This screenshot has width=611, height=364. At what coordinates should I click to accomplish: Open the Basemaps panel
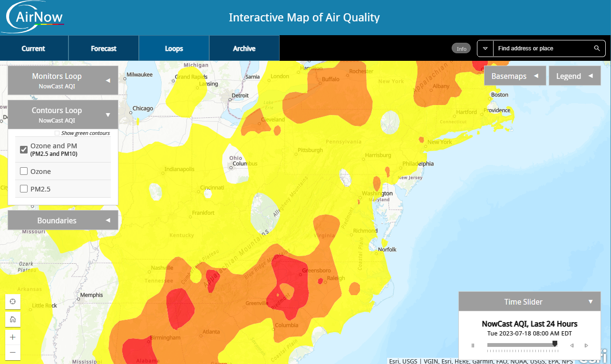click(515, 76)
